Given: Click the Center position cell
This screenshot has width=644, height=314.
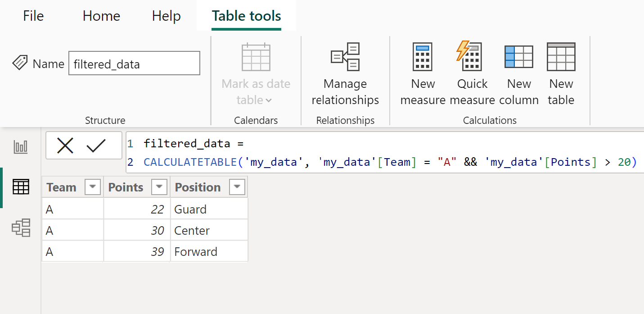Looking at the screenshot, I should (209, 230).
